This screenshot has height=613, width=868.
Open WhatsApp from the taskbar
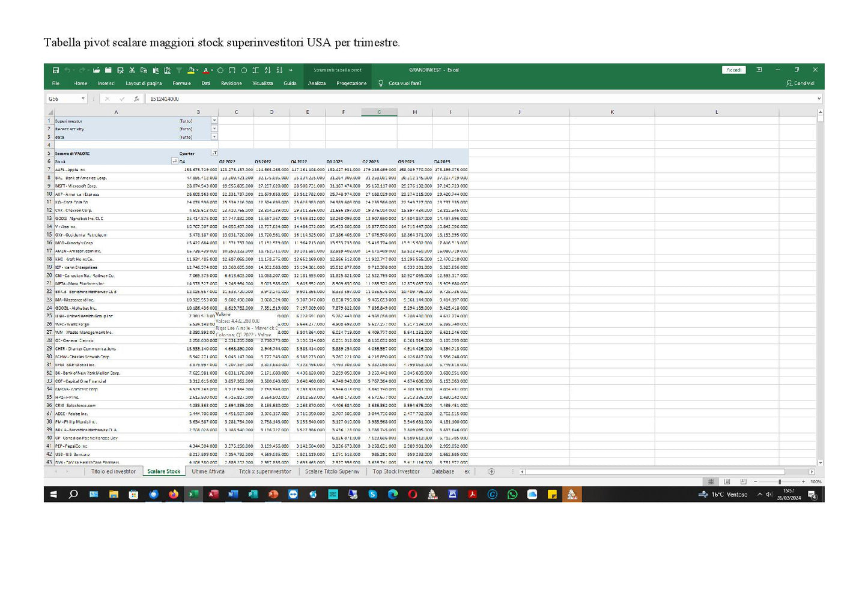click(x=512, y=494)
